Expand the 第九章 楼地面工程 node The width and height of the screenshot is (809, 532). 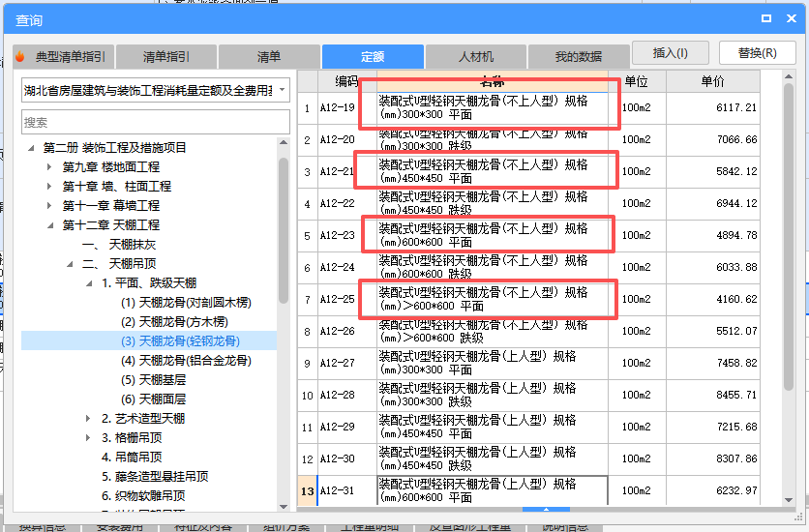(x=49, y=167)
